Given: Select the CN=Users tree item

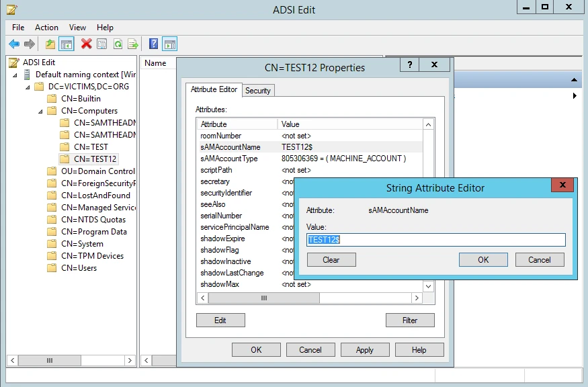Looking at the screenshot, I should (79, 268).
